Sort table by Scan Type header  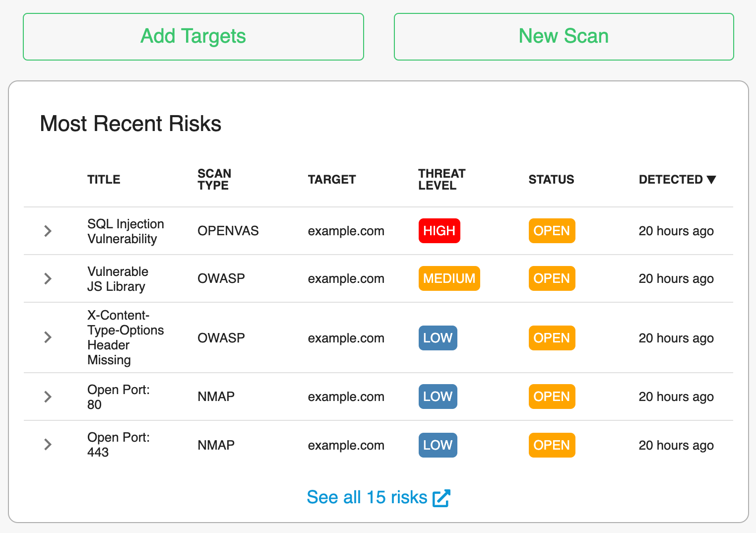(x=214, y=180)
